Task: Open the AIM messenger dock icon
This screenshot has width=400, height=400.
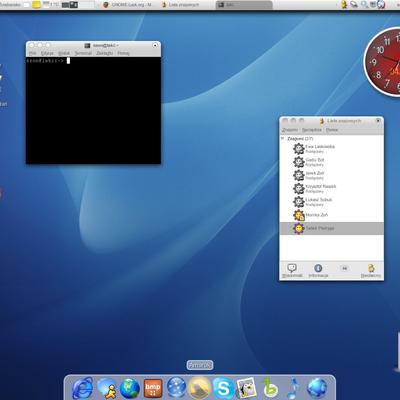Action: (x=107, y=389)
